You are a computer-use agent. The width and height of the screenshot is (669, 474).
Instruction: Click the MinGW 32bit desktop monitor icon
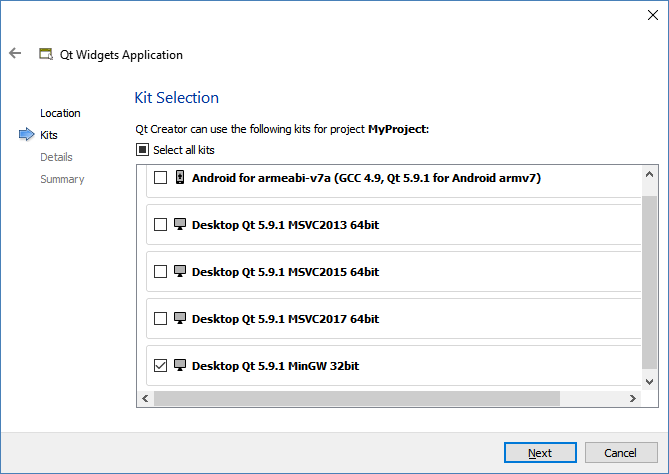click(180, 366)
